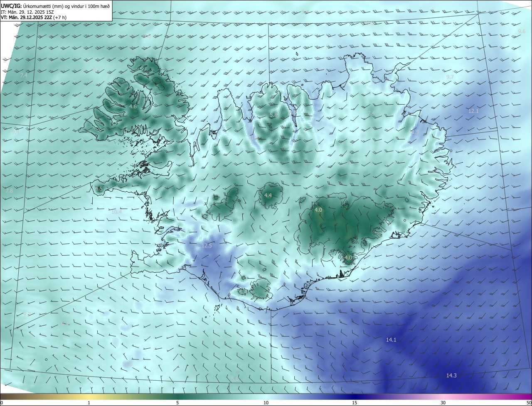Screen dimensions: 532x406
Task: Click the 5.8 value in north Iceland
Action: [273, 115]
